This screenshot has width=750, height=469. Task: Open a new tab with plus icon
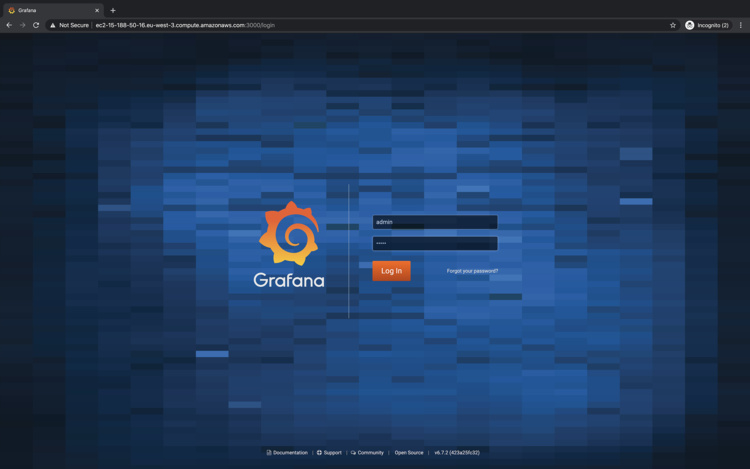pos(112,10)
